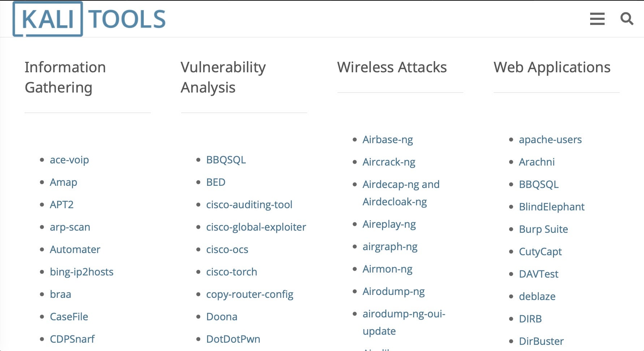Open the hamburger menu icon
Screen dimensions: 644x351
[597, 19]
